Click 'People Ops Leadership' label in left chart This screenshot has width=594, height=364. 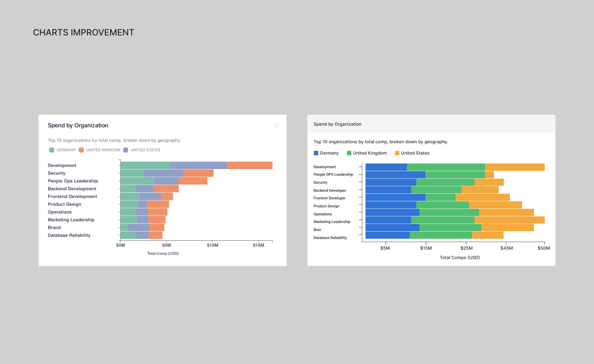pos(73,181)
